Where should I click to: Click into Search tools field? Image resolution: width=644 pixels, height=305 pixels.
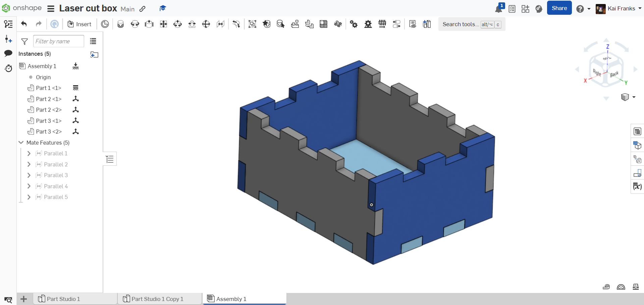click(x=472, y=24)
